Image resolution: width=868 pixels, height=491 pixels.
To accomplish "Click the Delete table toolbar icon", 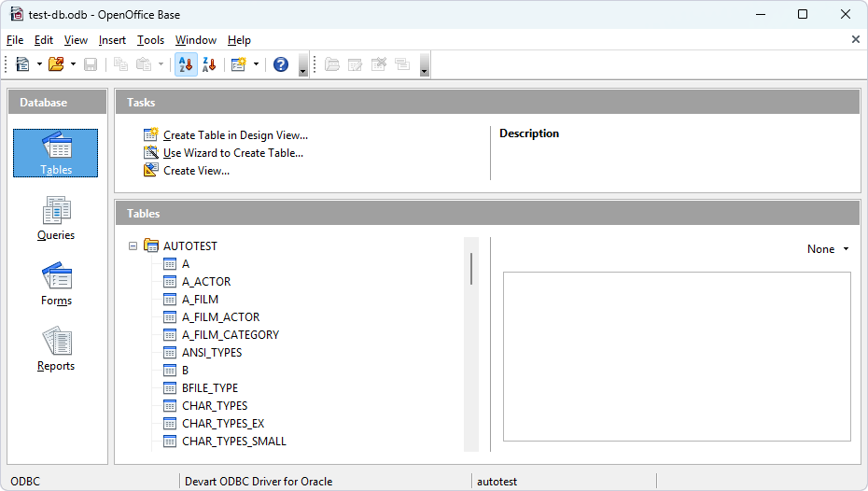I will click(x=379, y=64).
